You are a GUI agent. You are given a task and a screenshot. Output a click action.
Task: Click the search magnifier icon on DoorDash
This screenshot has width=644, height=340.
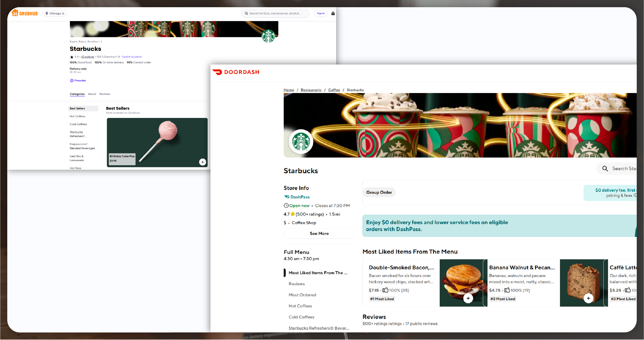(x=605, y=170)
